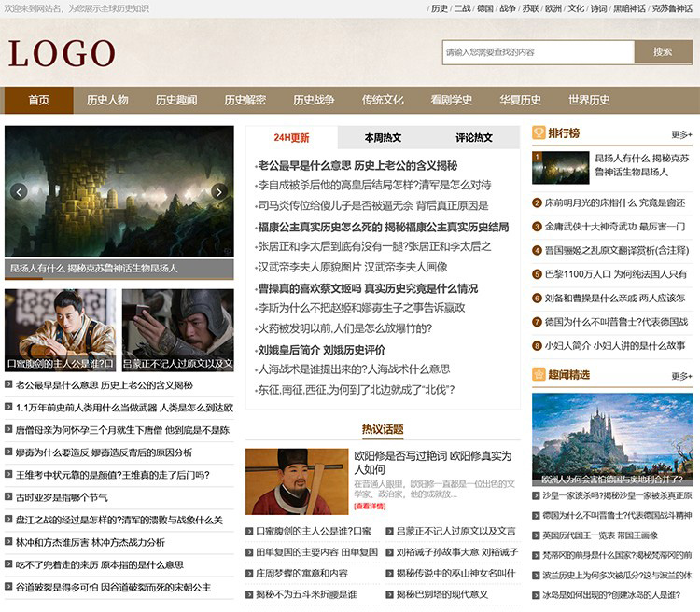Open article 火药被发明以前,人们是怎么放爆竹的

click(345, 328)
